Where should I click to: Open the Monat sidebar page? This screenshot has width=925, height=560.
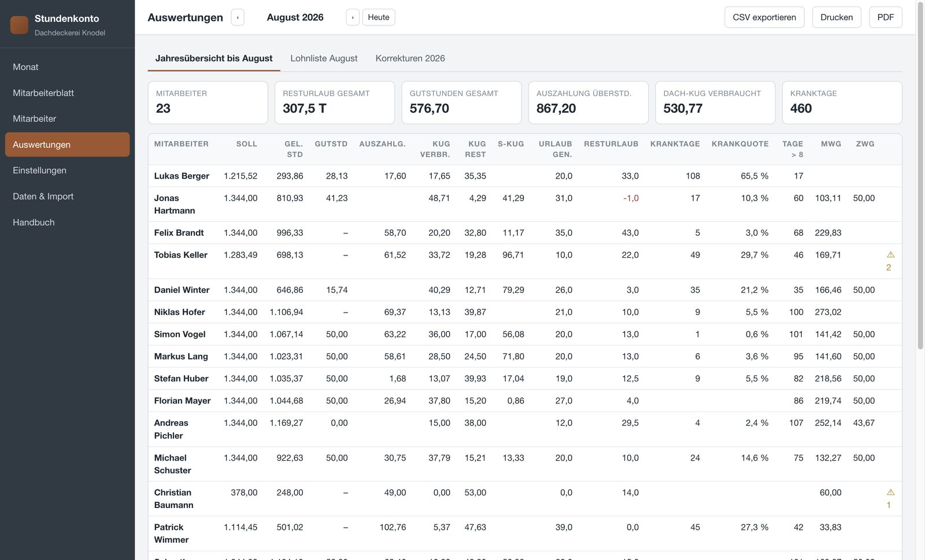coord(67,67)
